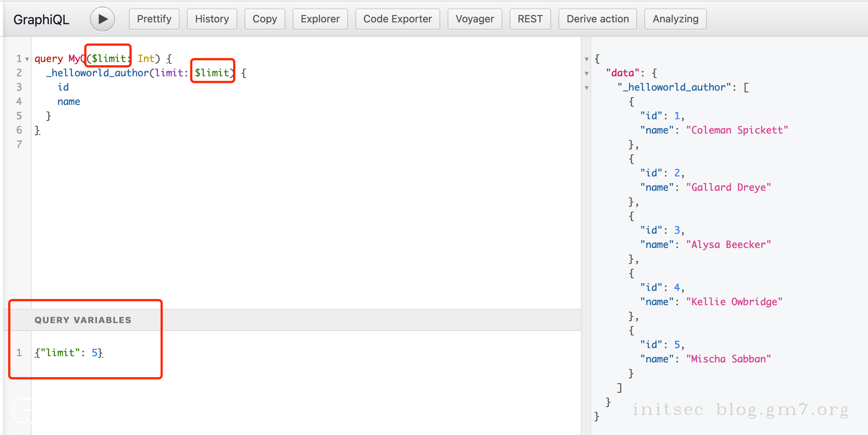Image resolution: width=868 pixels, height=435 pixels.
Task: Click the REST button
Action: coord(530,19)
